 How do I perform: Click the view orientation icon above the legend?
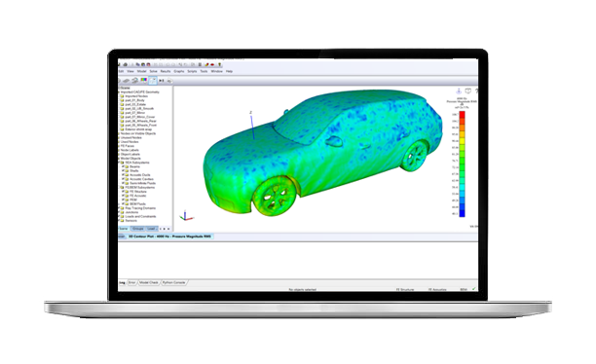click(459, 91)
